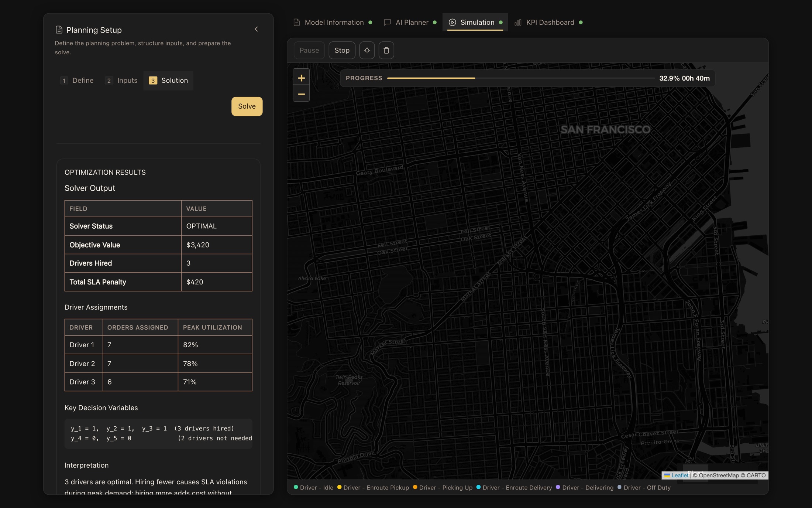Image resolution: width=812 pixels, height=508 pixels.
Task: Select the Solution step tab
Action: coord(168,81)
